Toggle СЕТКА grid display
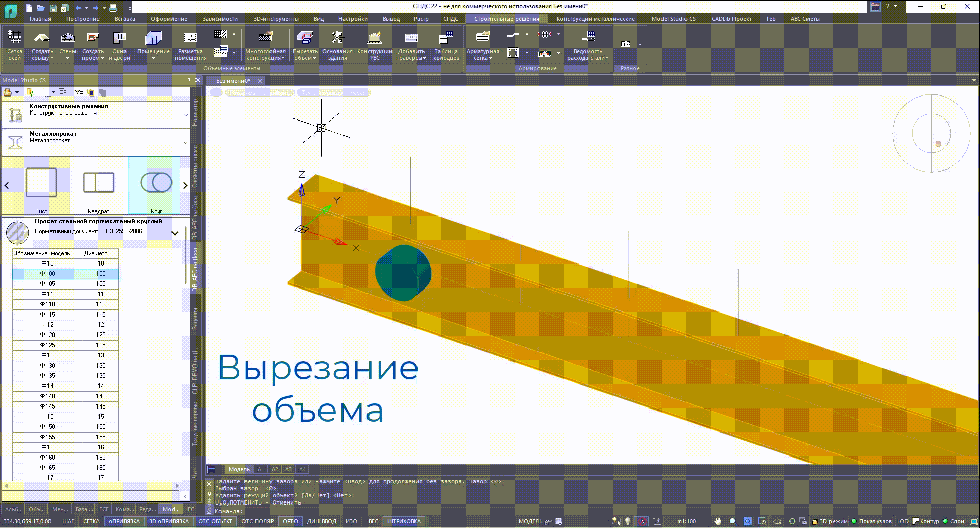980x528 pixels. (91, 521)
